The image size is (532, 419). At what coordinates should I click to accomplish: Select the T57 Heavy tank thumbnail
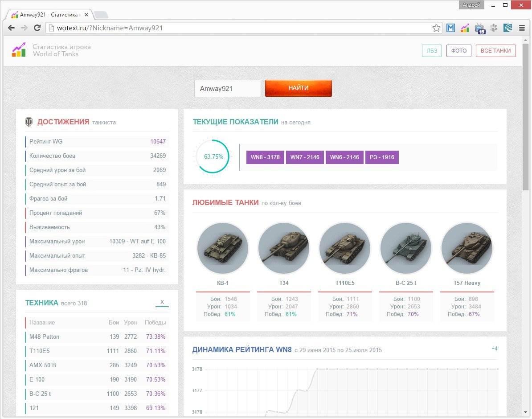click(x=467, y=248)
